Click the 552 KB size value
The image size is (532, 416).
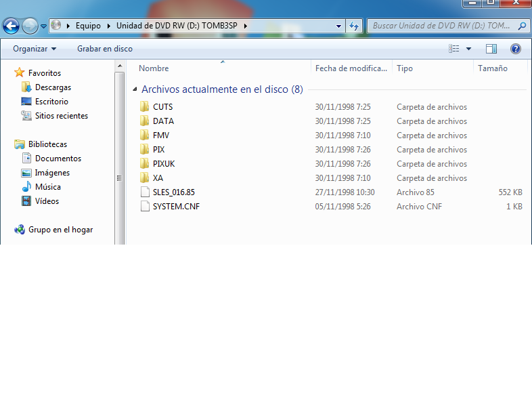(510, 192)
